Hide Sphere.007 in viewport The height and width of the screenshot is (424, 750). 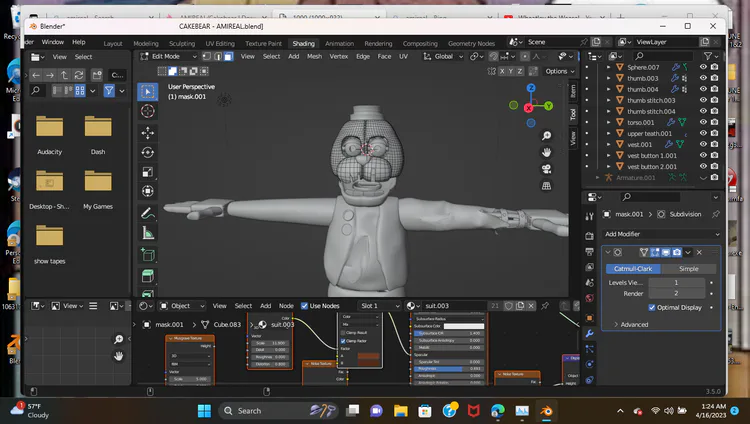(703, 67)
